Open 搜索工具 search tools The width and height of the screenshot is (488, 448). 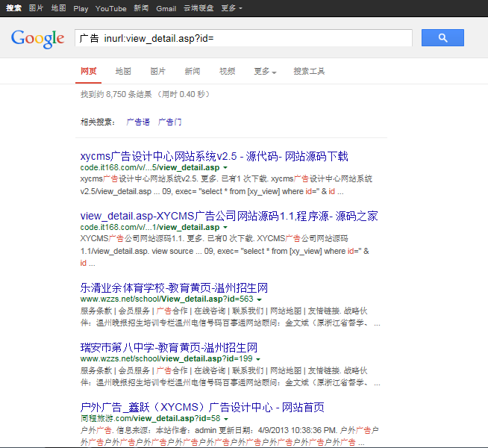(309, 71)
